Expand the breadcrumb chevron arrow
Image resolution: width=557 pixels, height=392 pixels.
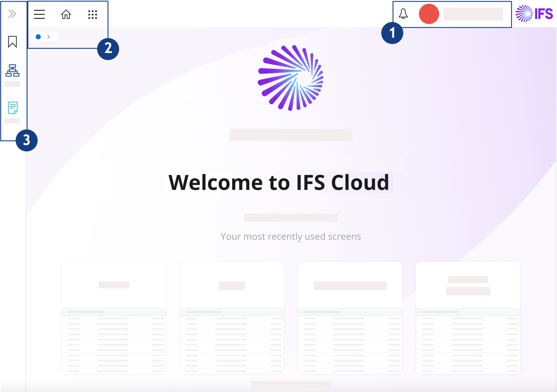(x=49, y=37)
